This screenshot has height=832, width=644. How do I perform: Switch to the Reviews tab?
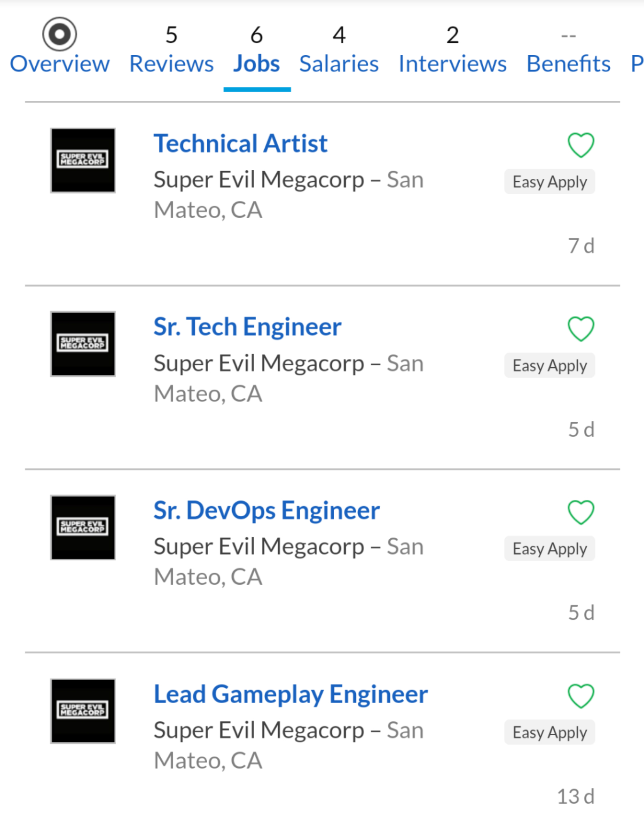click(x=171, y=50)
